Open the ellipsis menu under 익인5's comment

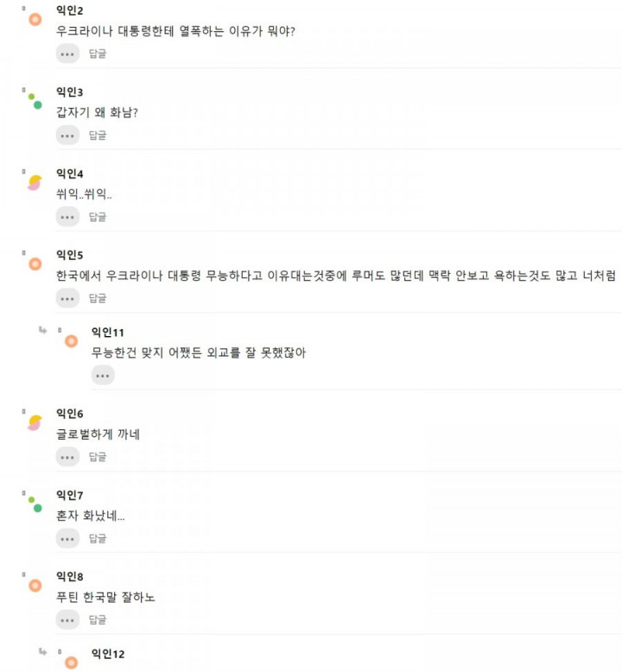[67, 298]
